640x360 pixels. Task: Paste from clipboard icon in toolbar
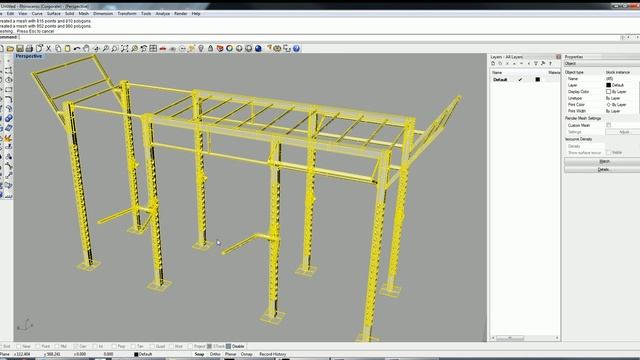click(x=67, y=49)
